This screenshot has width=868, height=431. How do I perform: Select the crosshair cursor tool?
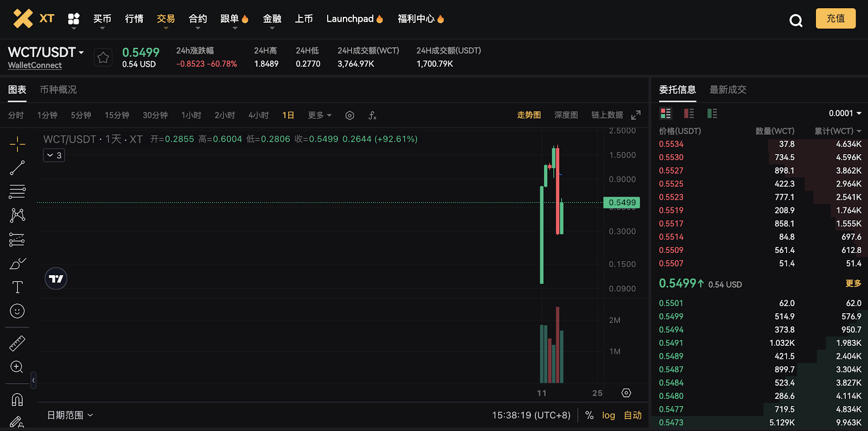(x=17, y=144)
